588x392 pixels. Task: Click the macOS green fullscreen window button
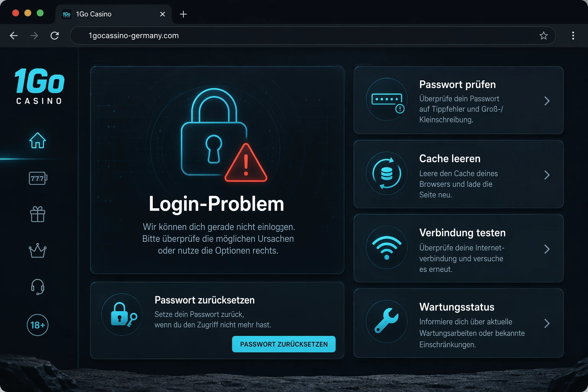pos(40,13)
